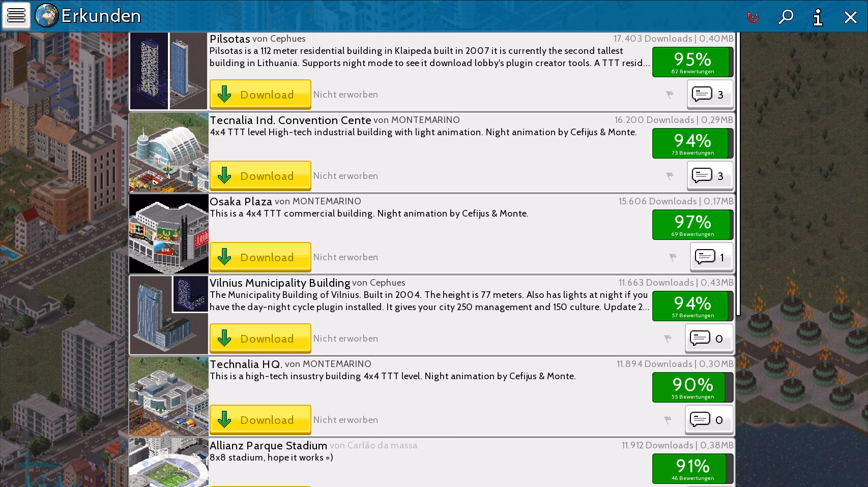This screenshot has width=868, height=487.
Task: Open info with the i icon
Action: 818,17
